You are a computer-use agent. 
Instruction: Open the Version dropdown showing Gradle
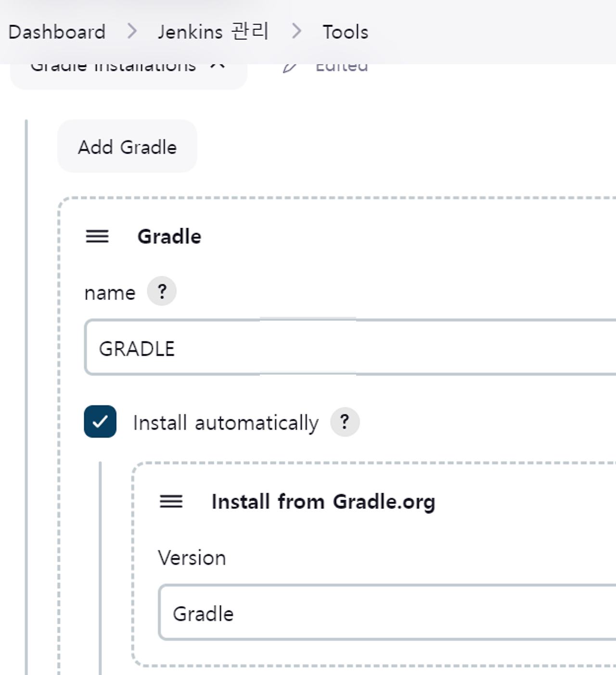[387, 612]
